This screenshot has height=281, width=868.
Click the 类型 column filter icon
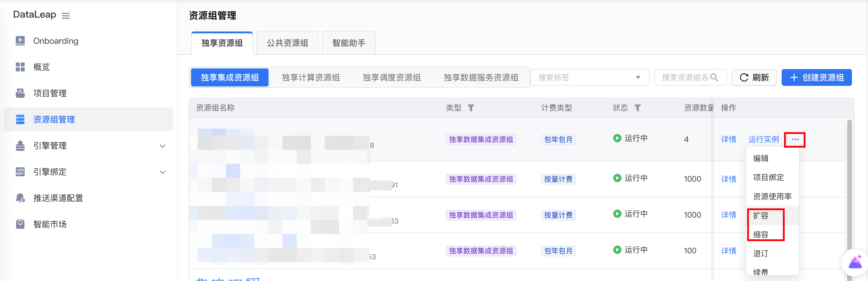click(x=471, y=108)
